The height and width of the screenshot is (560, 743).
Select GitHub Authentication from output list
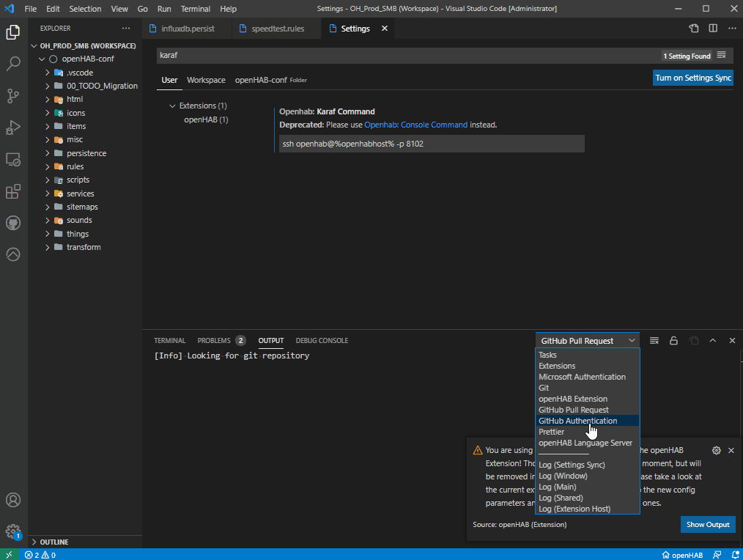(577, 421)
